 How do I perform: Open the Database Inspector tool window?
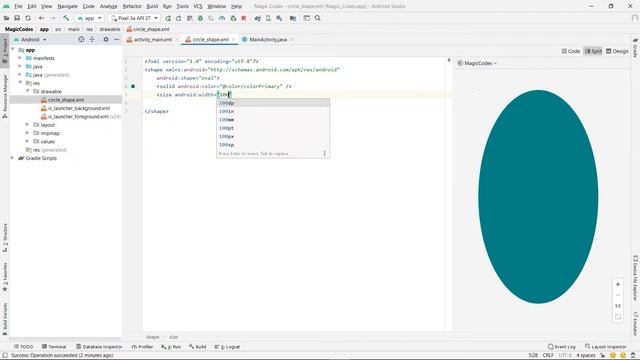click(99, 347)
